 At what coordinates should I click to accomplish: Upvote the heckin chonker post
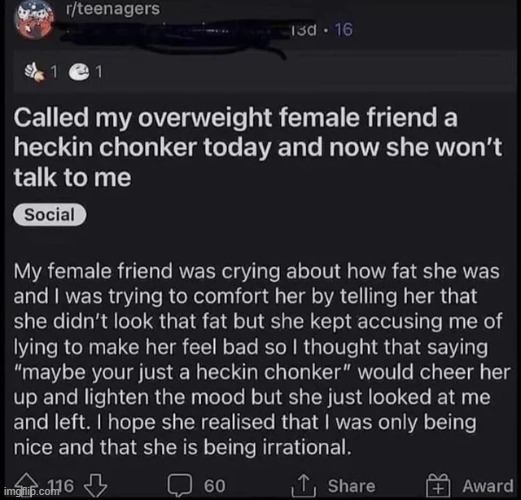tap(27, 483)
